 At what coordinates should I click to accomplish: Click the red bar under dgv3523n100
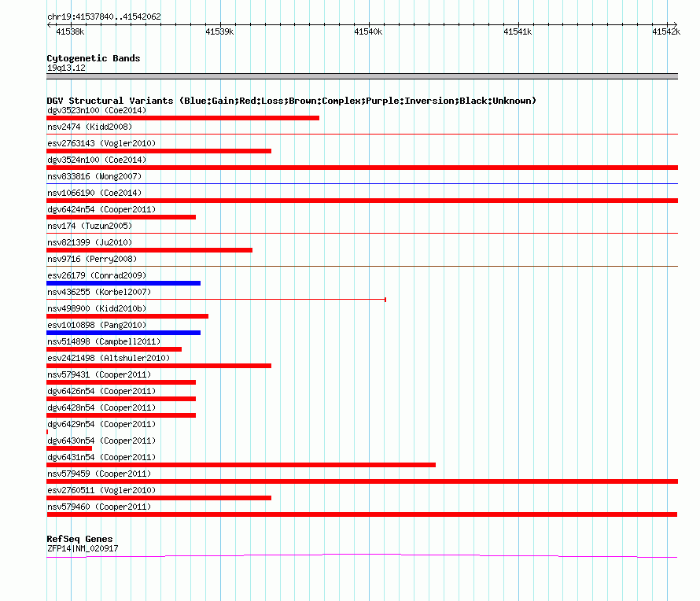183,118
